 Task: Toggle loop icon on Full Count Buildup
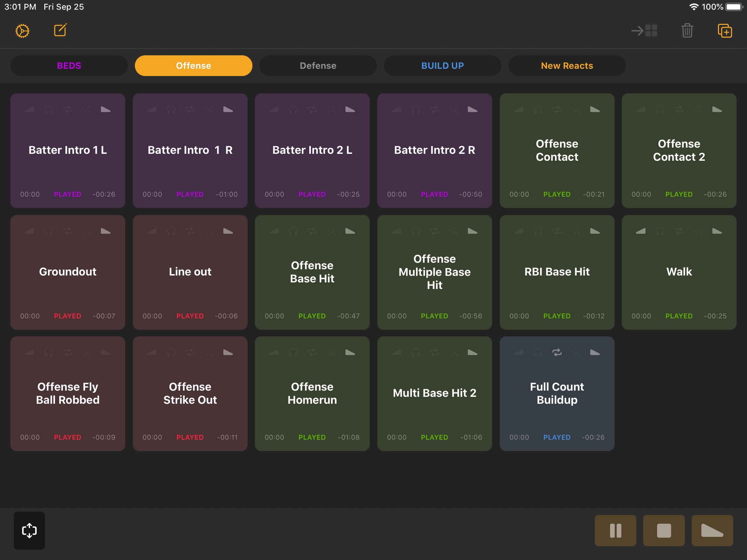point(557,352)
